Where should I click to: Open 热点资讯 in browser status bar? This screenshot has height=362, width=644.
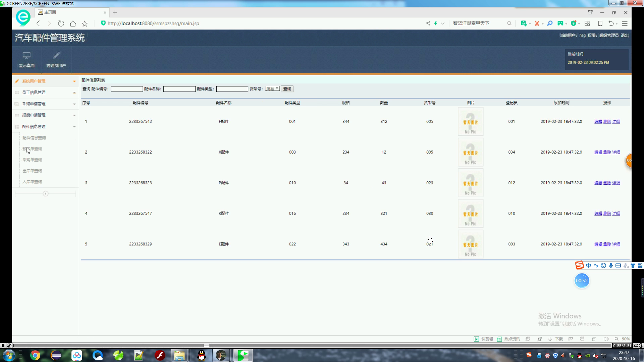point(508,339)
